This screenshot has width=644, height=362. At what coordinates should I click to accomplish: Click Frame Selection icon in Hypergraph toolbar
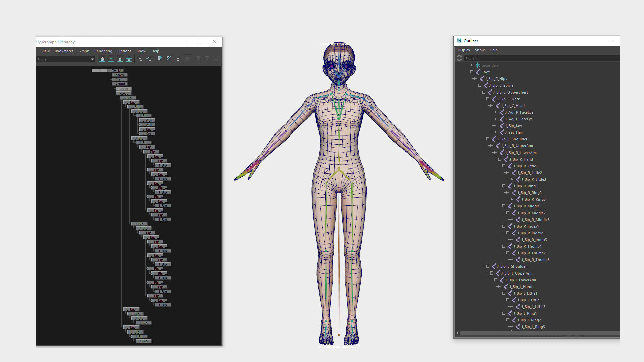click(111, 59)
